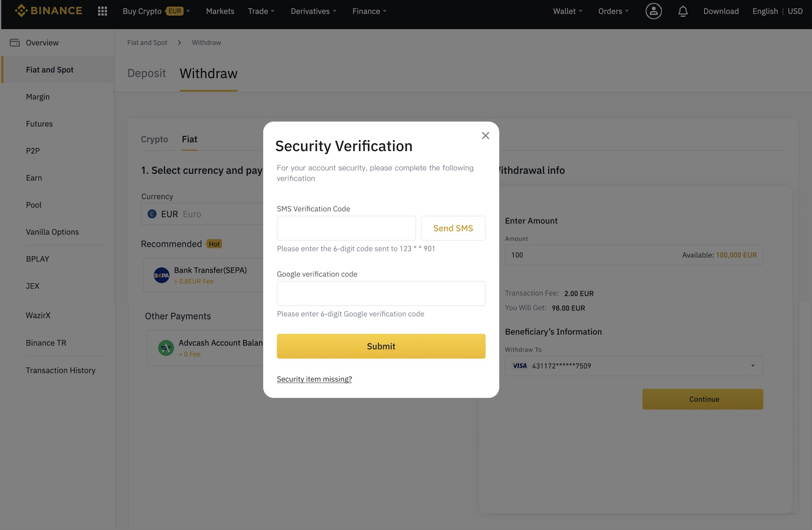Click the Binance logo
The image size is (812, 530).
pos(48,11)
